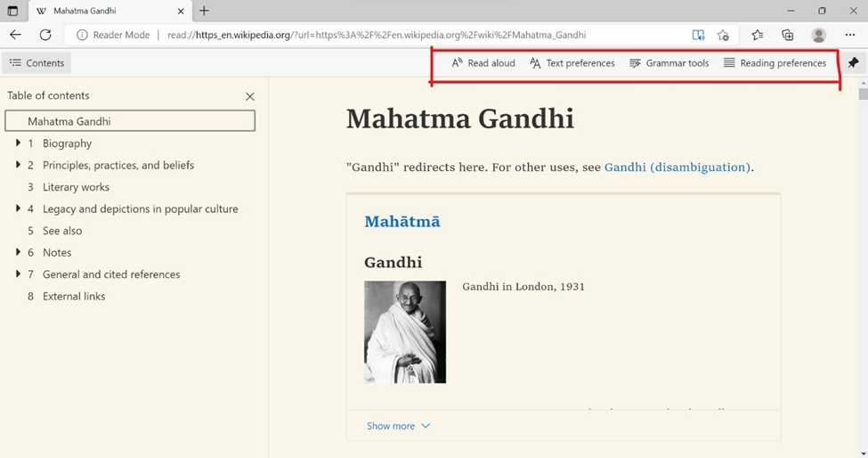Image resolution: width=868 pixels, height=458 pixels.
Task: Expand the Biography section arrow
Action: (x=18, y=143)
